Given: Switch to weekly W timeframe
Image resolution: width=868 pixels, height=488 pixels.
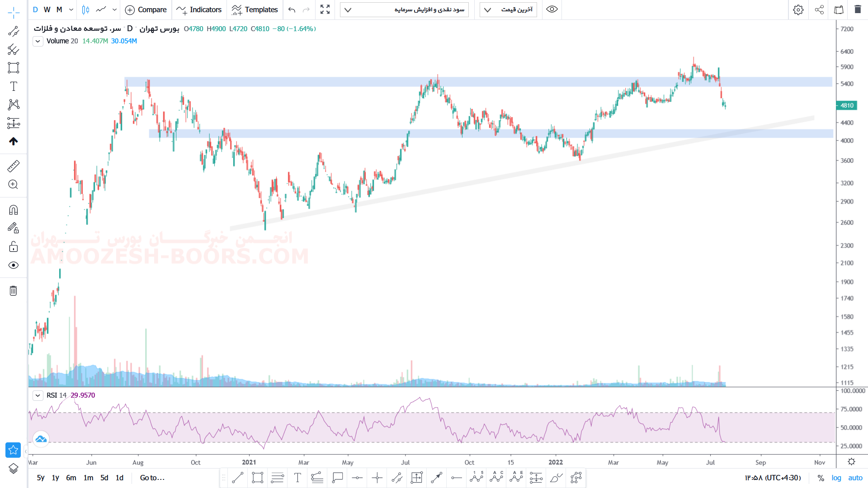Looking at the screenshot, I should pos(47,9).
